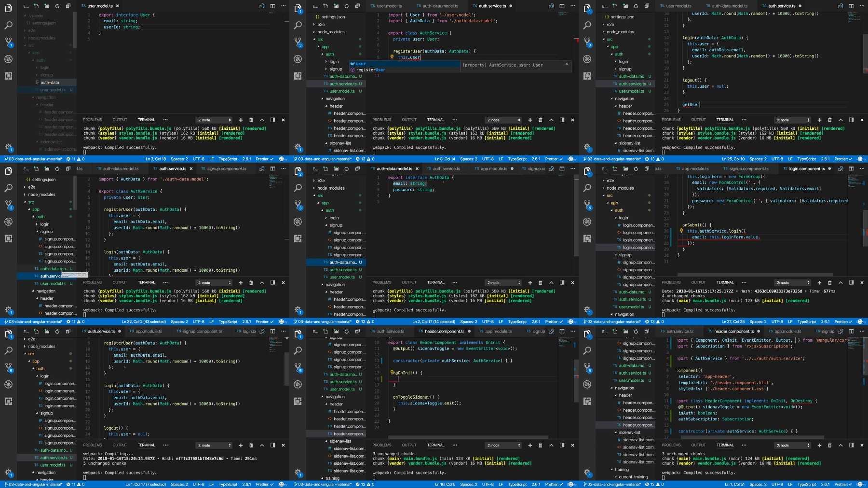Screen dimensions: 868x488
Task: Switch to header.component.ts tab, Ln 16, Col 5 window
Action: tap(445, 331)
